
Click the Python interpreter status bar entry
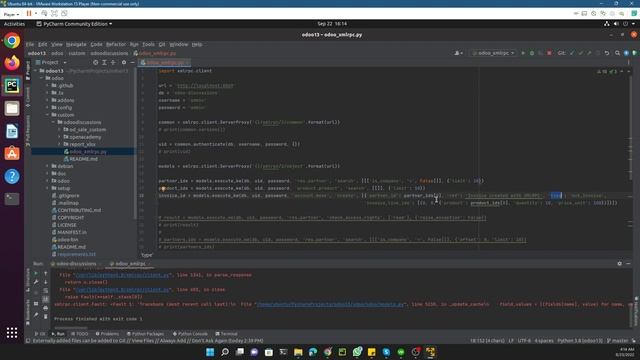click(x=580, y=340)
